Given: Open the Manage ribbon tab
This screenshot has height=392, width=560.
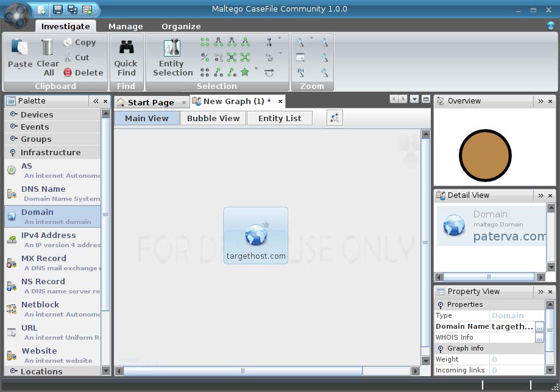Looking at the screenshot, I should 126,26.
